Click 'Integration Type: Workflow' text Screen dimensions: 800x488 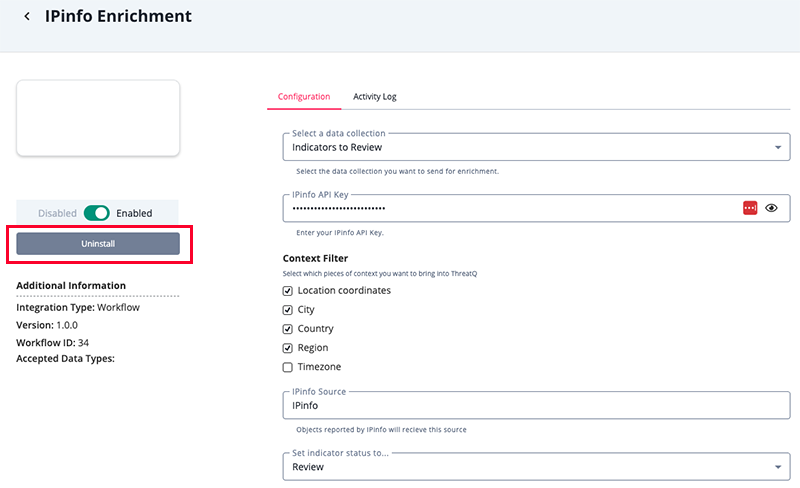pyautogui.click(x=78, y=307)
